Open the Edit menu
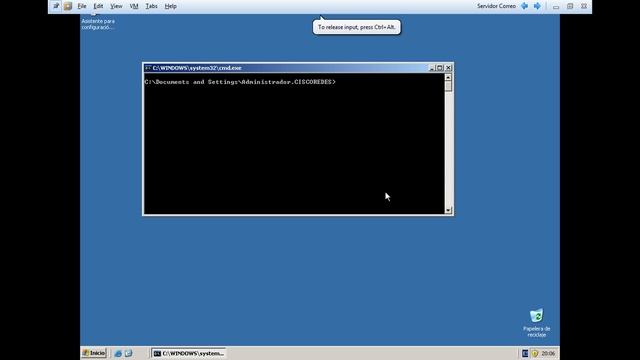 (x=98, y=6)
